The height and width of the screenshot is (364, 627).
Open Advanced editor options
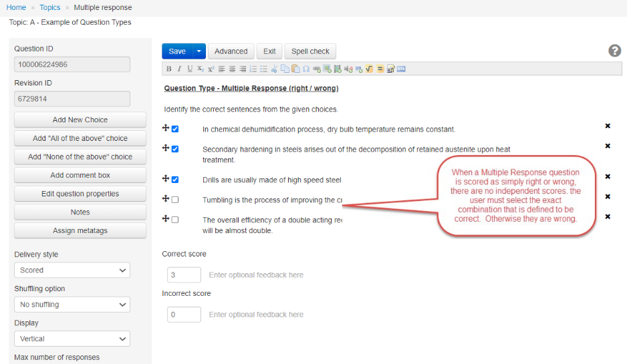click(231, 51)
